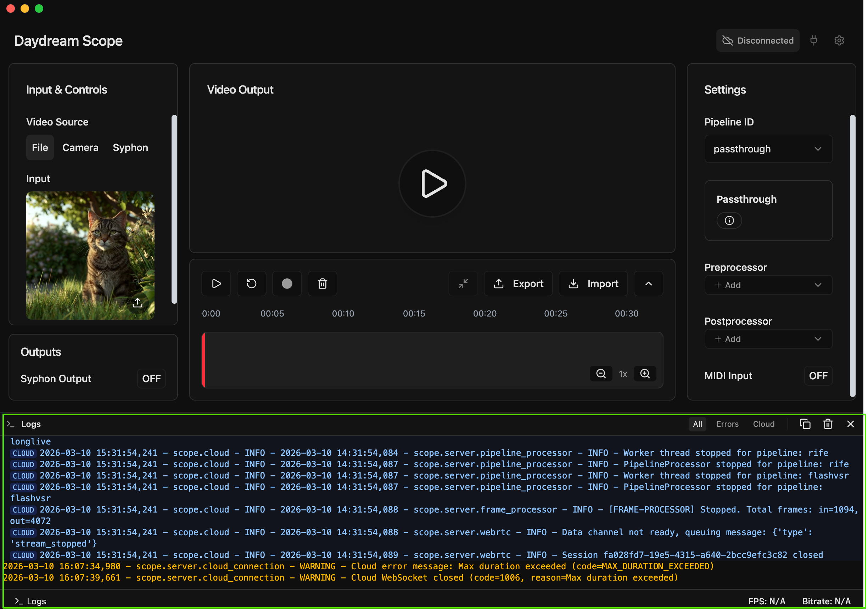Zoom into timeline with the magnifier plus icon
868x610 pixels.
[x=645, y=374]
